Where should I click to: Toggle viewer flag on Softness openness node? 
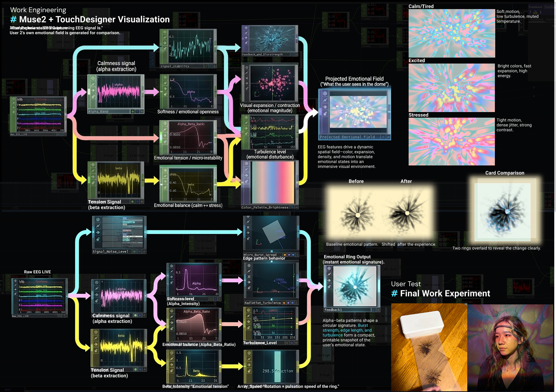(165, 77)
